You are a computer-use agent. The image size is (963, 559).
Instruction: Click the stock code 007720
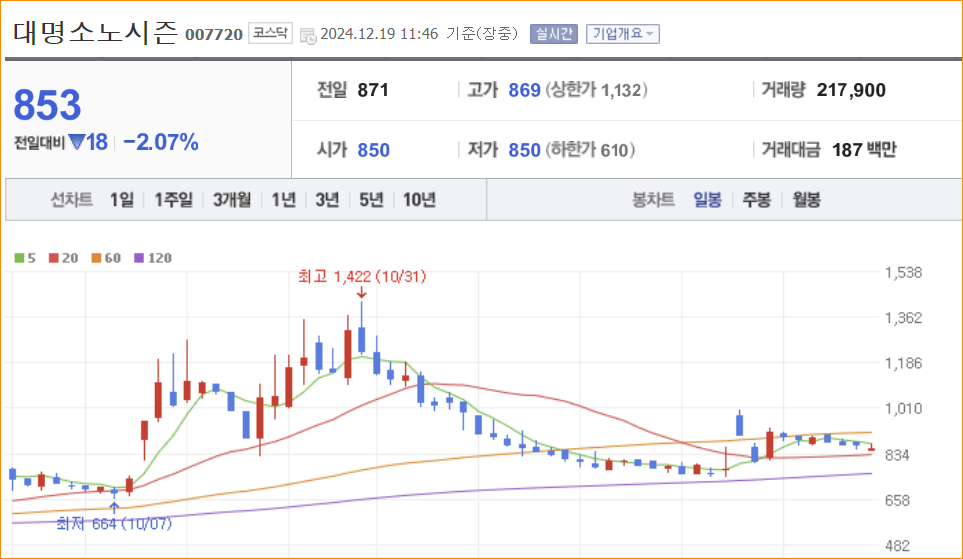click(214, 34)
